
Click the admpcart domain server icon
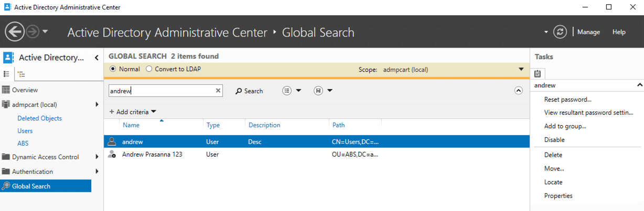click(6, 104)
